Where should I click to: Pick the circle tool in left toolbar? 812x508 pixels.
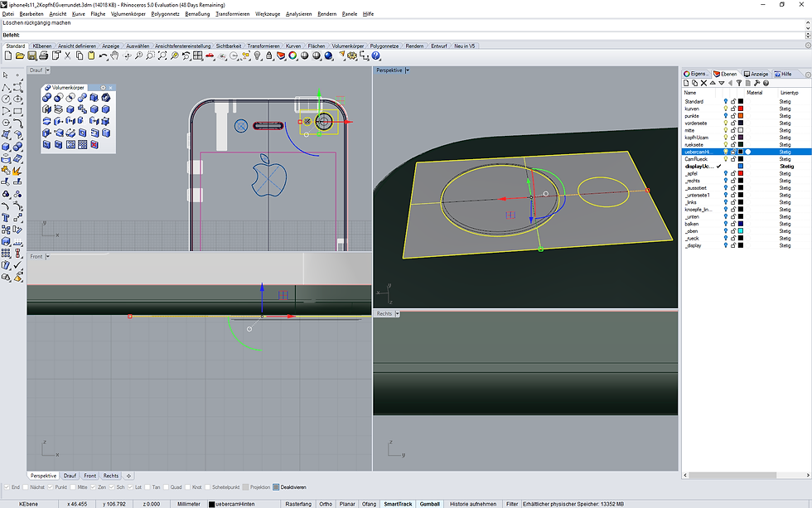tap(6, 99)
